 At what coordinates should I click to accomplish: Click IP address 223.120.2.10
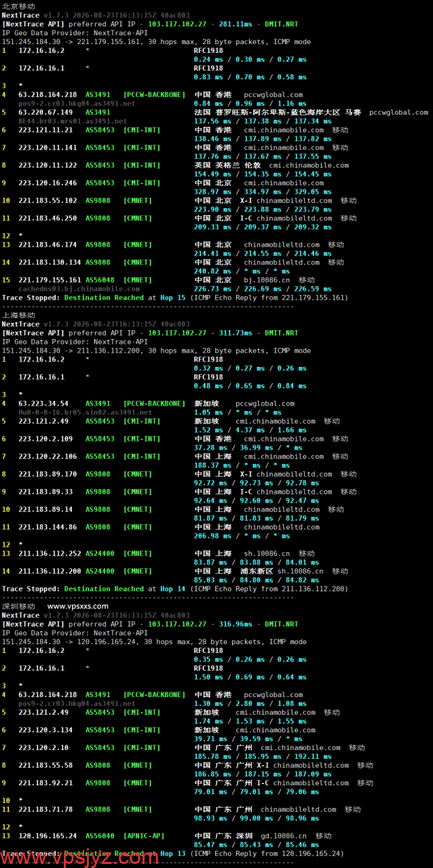pyautogui.click(x=43, y=747)
